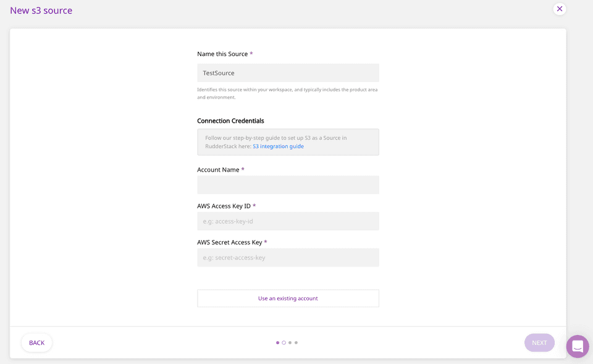Select the fourth step progress dot
Screen dimensions: 593x364
(296, 342)
